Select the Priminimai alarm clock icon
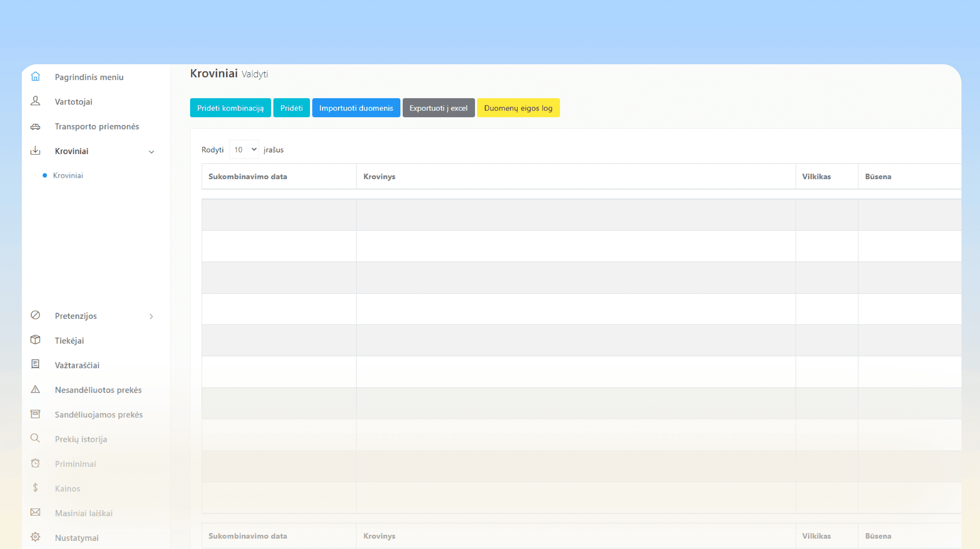The image size is (980, 549). point(35,463)
